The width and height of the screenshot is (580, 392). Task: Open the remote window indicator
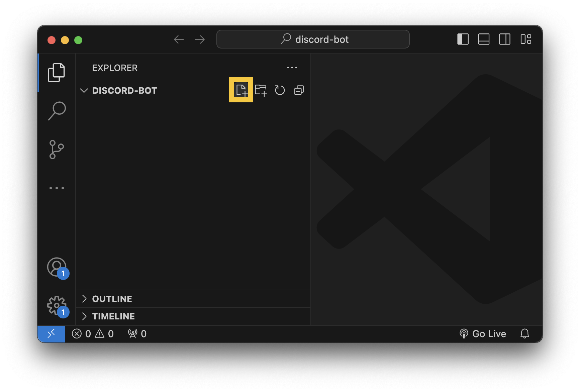coord(51,334)
